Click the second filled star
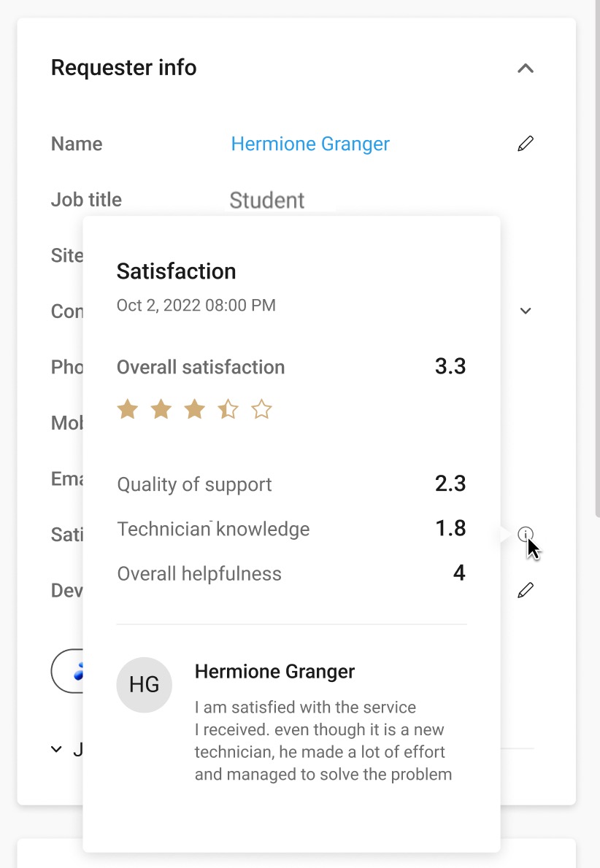This screenshot has height=868, width=600. (161, 410)
